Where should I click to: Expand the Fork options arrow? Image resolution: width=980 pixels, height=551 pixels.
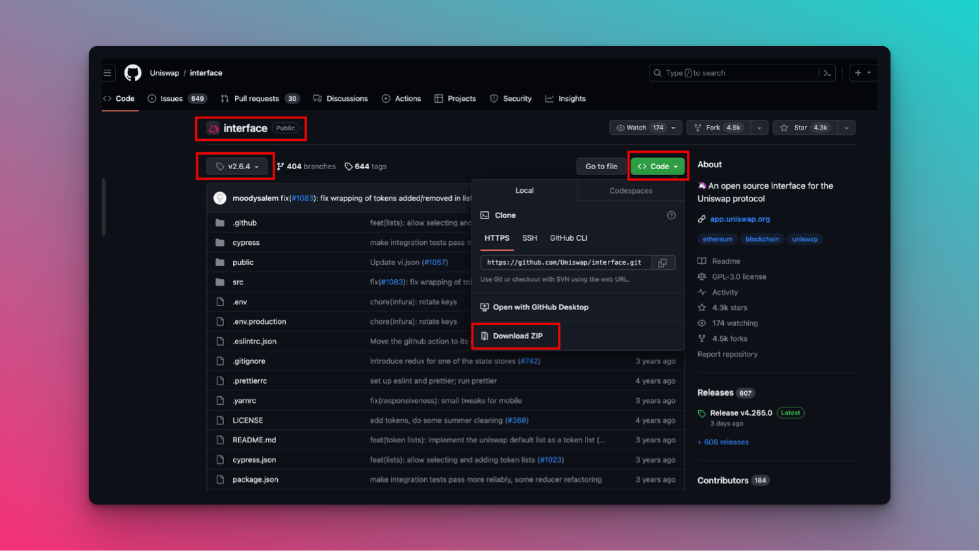759,128
